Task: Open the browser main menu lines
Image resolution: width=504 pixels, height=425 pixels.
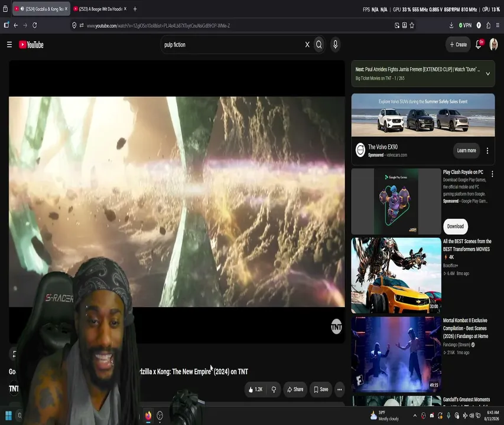Action: click(498, 25)
